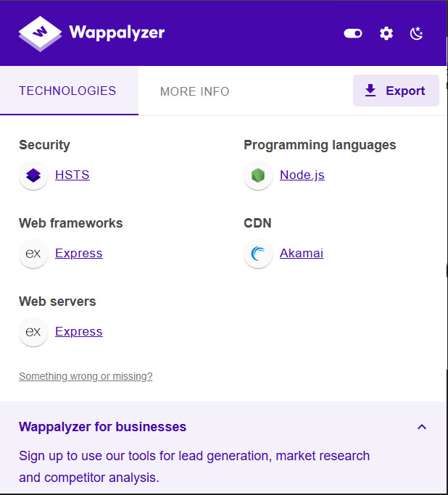
Task: Click the Export button
Action: 396,91
